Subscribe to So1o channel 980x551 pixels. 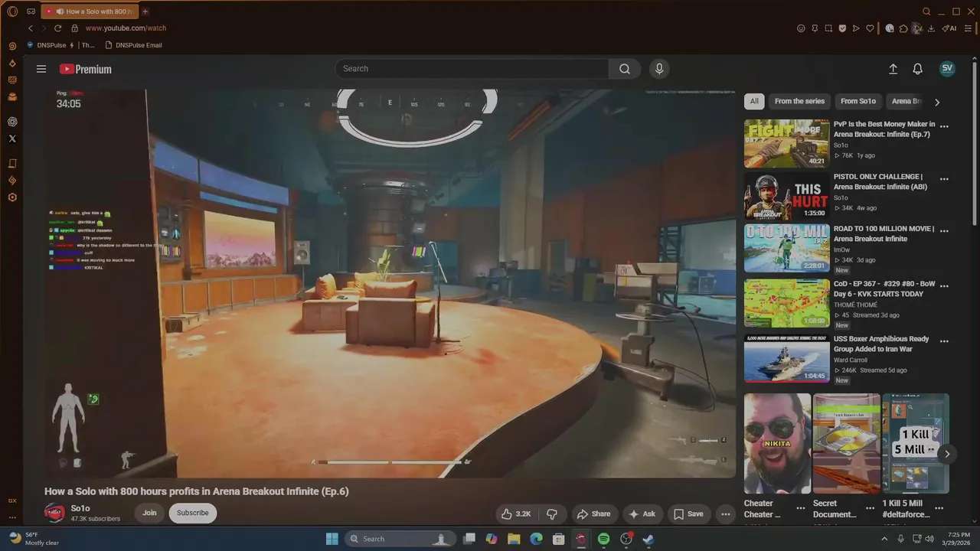(193, 513)
